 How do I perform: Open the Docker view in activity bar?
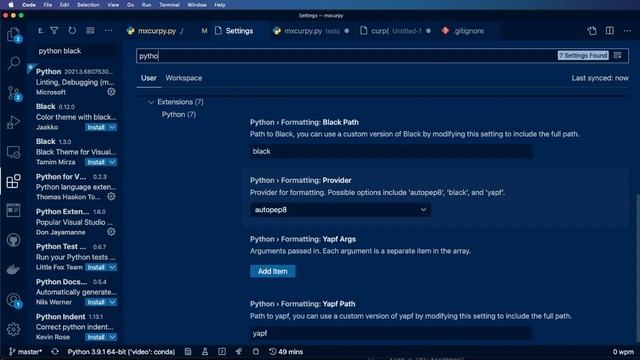13,269
